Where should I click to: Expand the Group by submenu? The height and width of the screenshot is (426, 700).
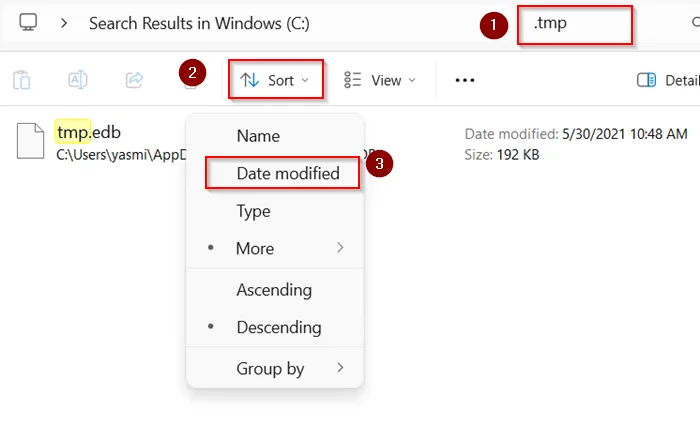275,368
